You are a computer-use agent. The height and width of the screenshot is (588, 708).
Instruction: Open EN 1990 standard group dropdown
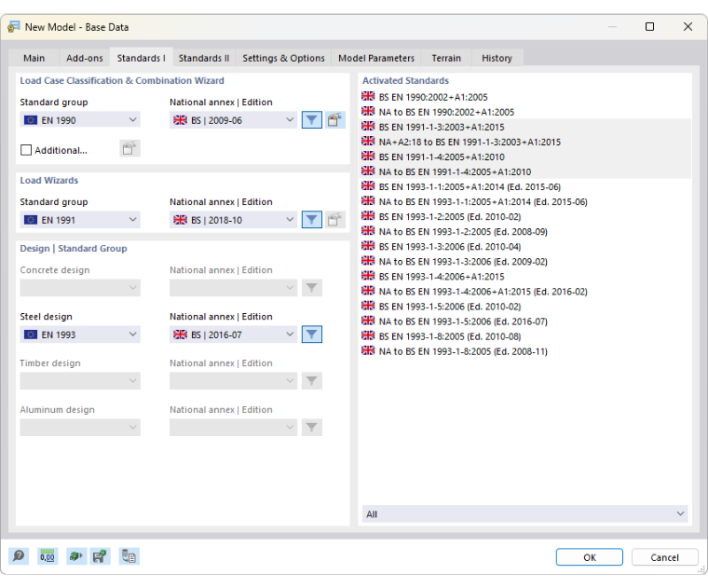point(80,120)
